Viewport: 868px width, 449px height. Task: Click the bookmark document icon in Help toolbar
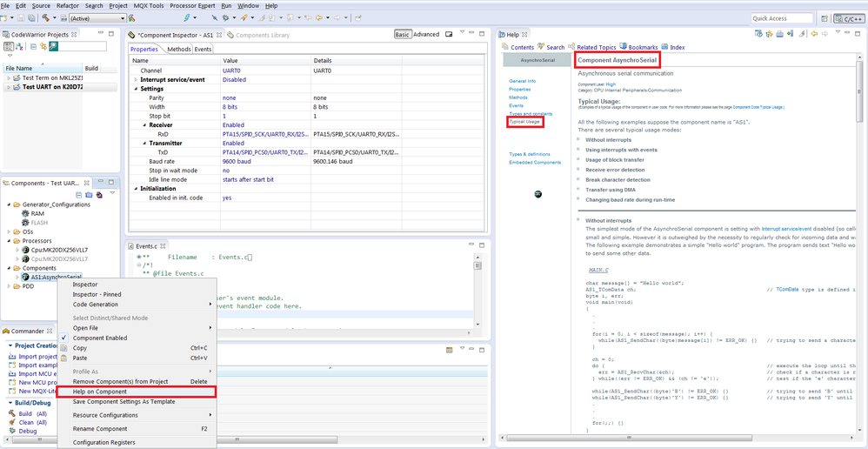(790, 34)
